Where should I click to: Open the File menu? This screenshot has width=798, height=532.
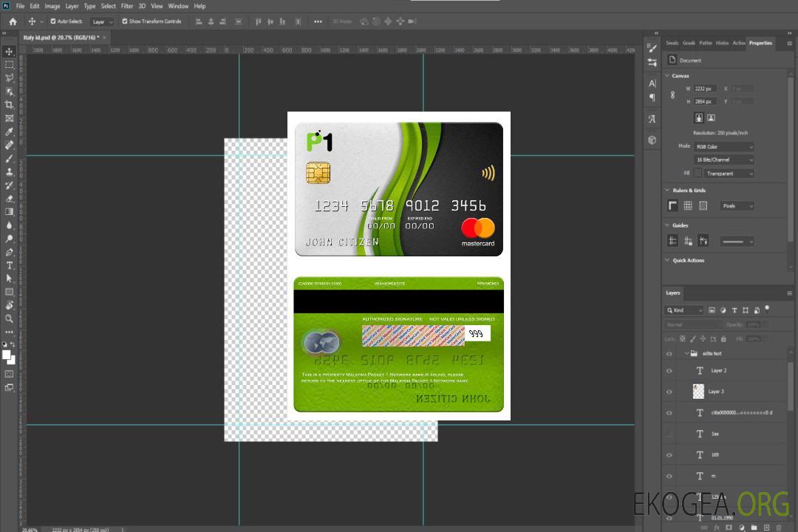20,6
